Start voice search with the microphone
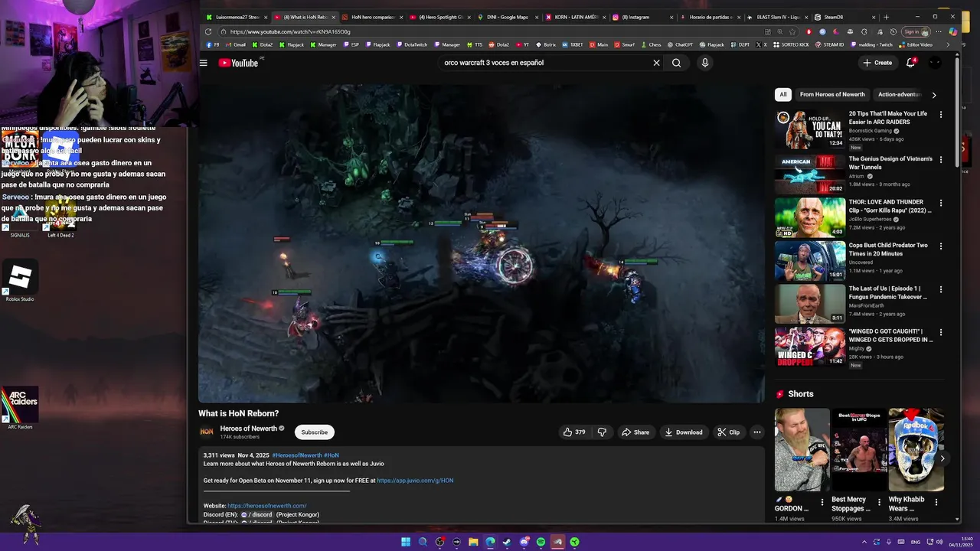The height and width of the screenshot is (551, 980). pos(705,63)
